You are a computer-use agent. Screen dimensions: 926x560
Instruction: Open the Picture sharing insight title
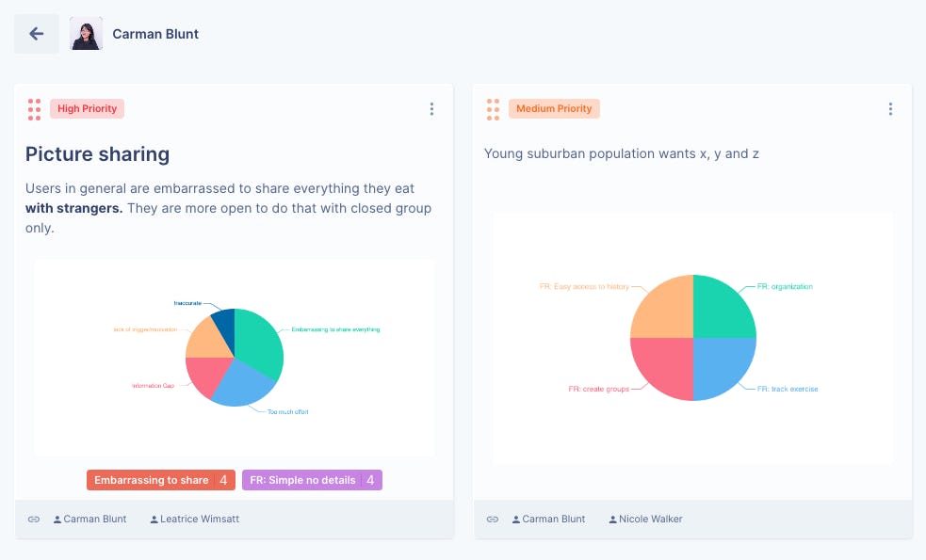point(98,154)
